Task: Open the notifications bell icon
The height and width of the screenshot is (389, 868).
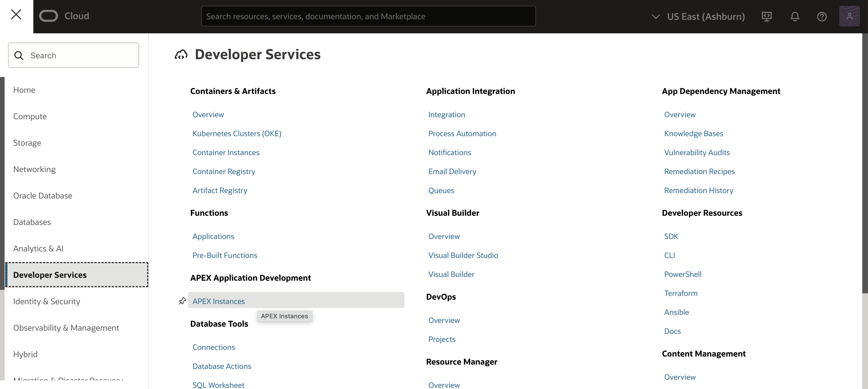Action: pos(794,16)
